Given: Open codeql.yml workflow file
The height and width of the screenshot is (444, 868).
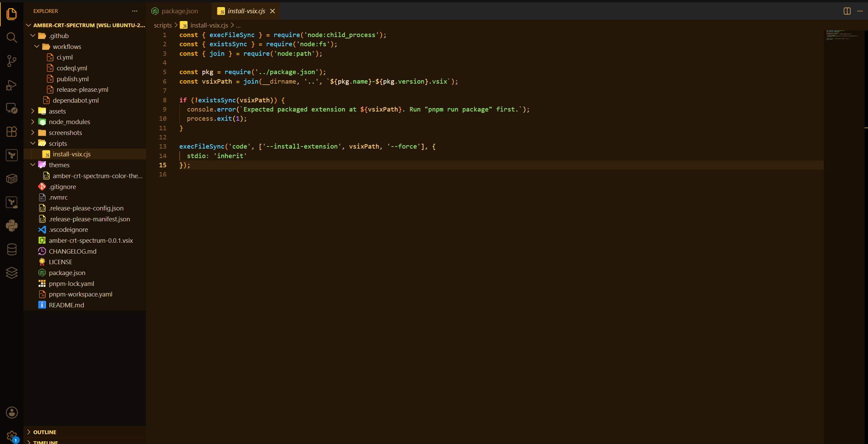Looking at the screenshot, I should coord(85,68).
